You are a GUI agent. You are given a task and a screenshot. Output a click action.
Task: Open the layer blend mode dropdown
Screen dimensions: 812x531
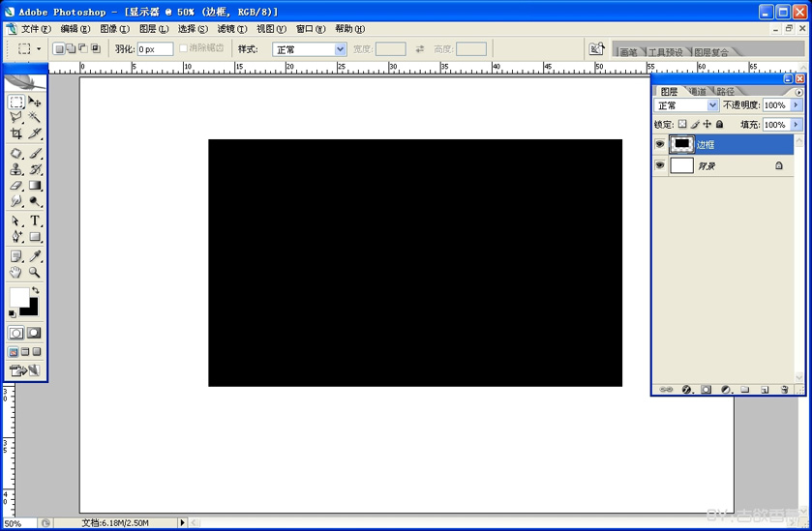(712, 105)
